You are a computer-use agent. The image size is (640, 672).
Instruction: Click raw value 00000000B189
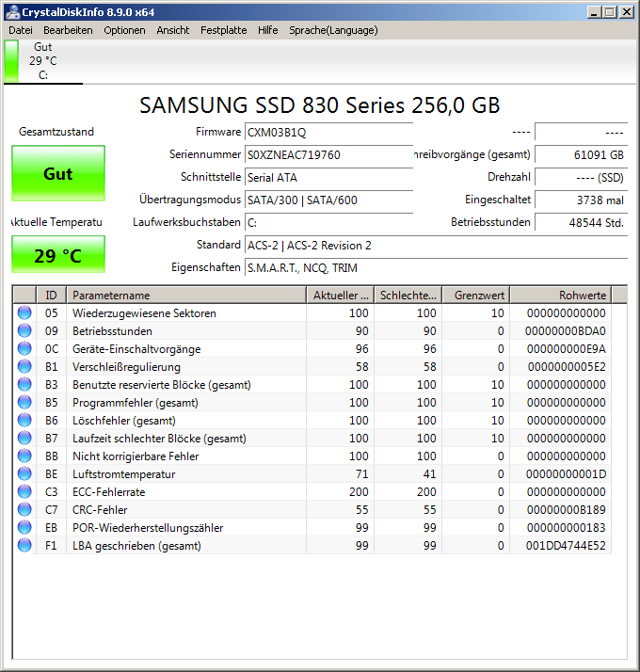tap(566, 510)
